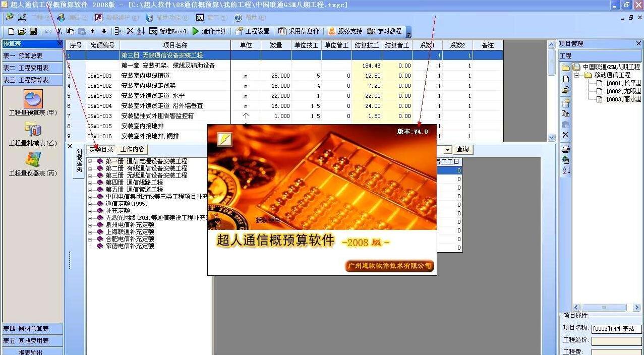Switch to 表三 工程预算表

(x=32, y=80)
